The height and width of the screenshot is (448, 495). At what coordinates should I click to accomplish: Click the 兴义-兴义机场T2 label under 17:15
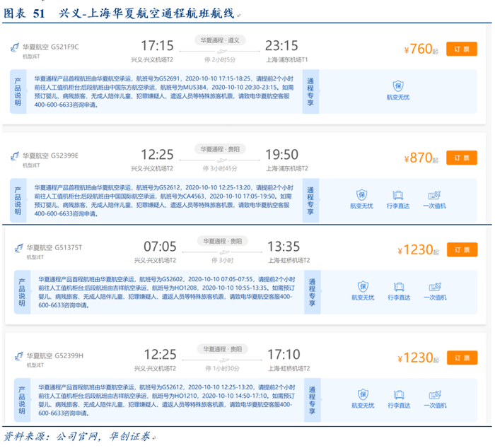pyautogui.click(x=152, y=60)
